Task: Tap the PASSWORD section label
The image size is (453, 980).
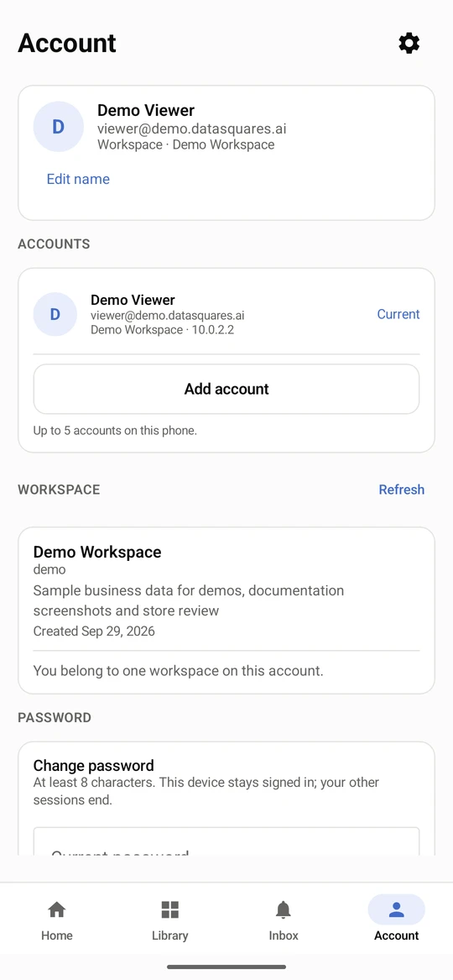Action: (x=55, y=717)
